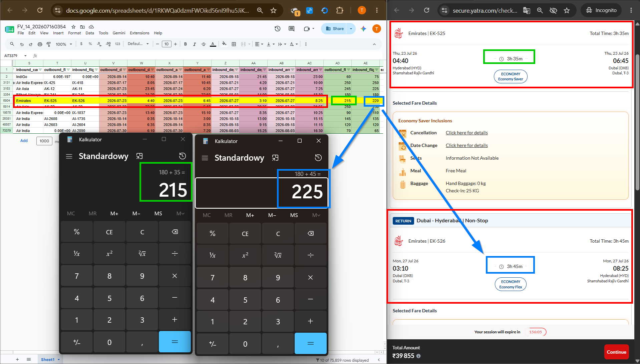640x364 pixels.
Task: Decrease decimal places in Sheets toolbar
Action: [x=99, y=44]
